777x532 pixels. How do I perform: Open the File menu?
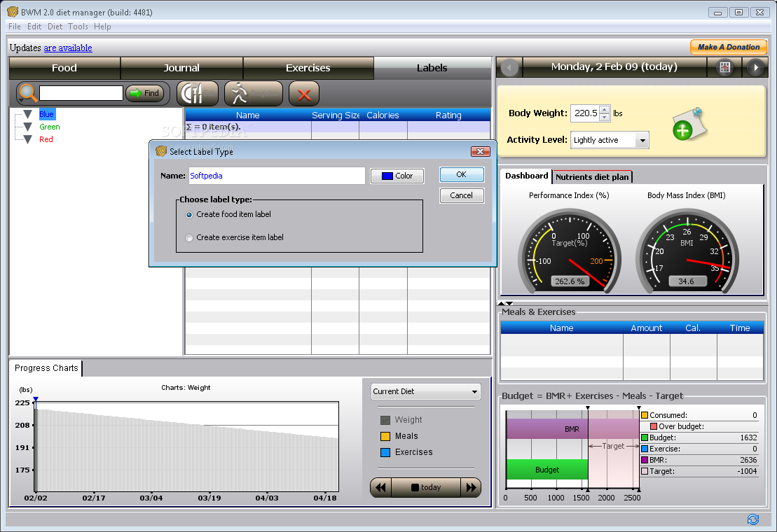tap(15, 27)
